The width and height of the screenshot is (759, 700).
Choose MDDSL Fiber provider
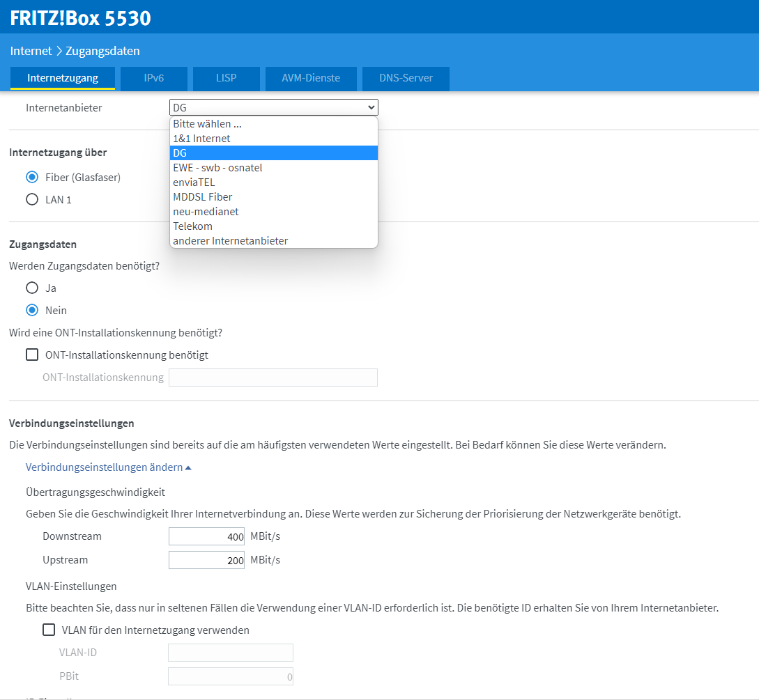(x=273, y=197)
